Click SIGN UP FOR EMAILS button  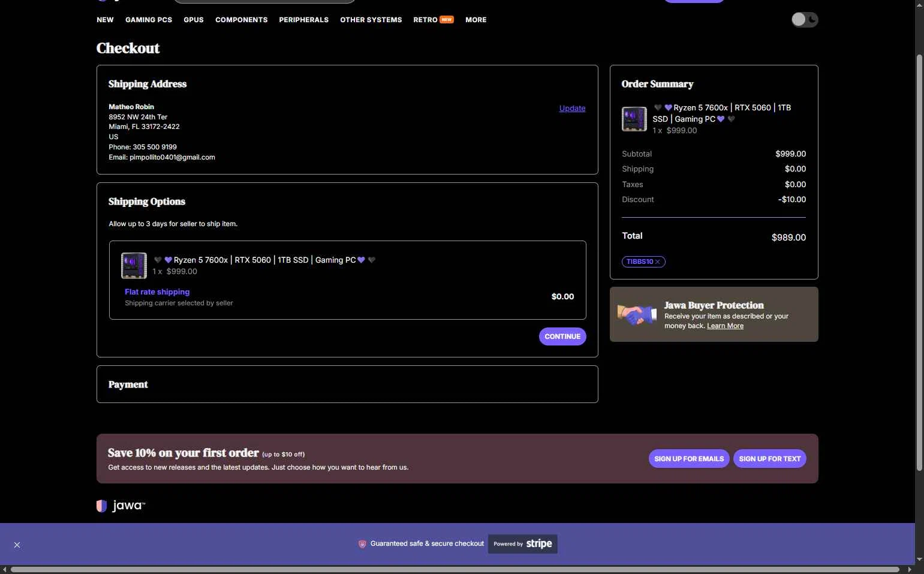pos(689,459)
